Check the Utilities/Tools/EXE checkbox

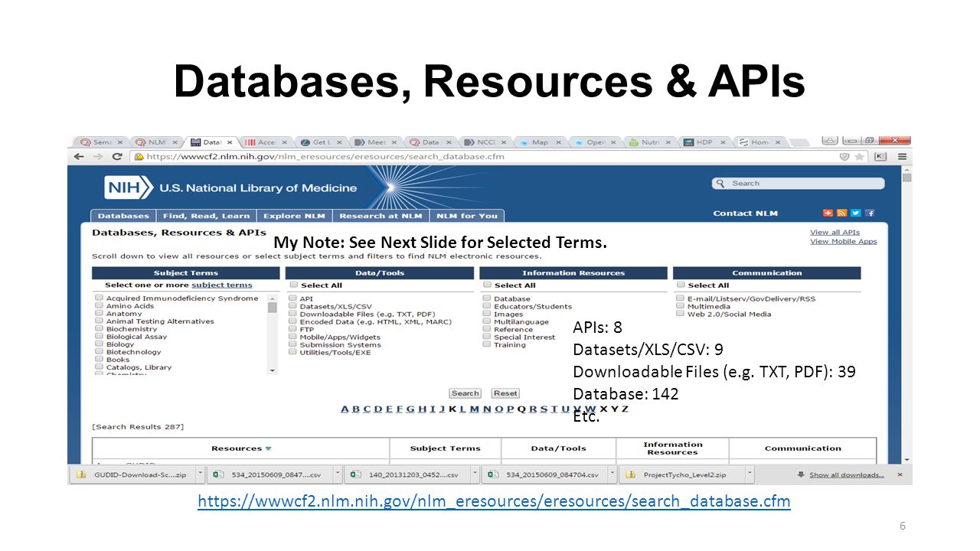[292, 352]
